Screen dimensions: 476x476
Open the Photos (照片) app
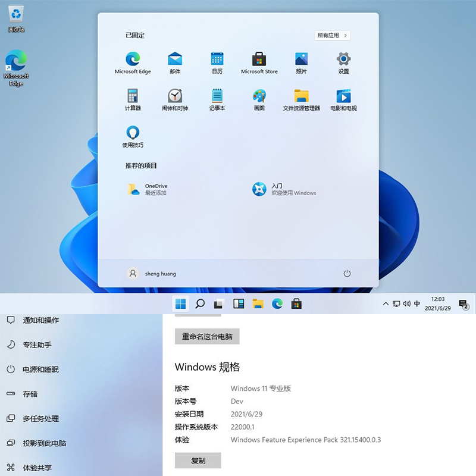point(301,63)
